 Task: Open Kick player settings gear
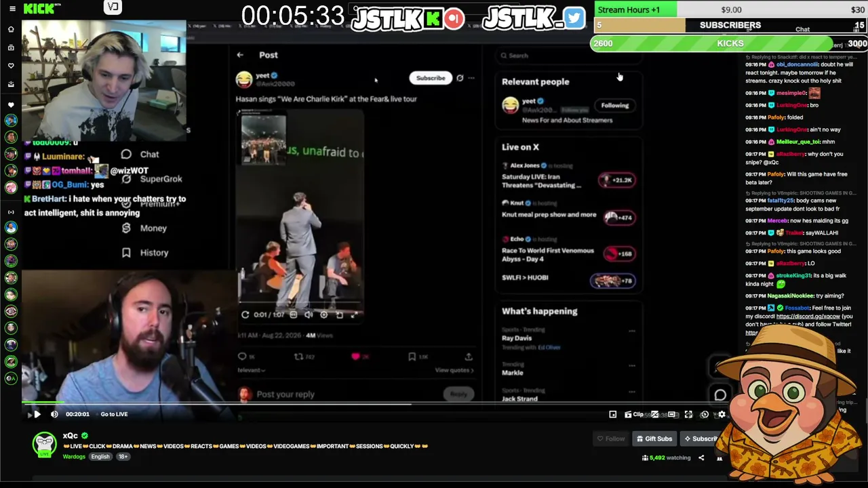point(722,414)
